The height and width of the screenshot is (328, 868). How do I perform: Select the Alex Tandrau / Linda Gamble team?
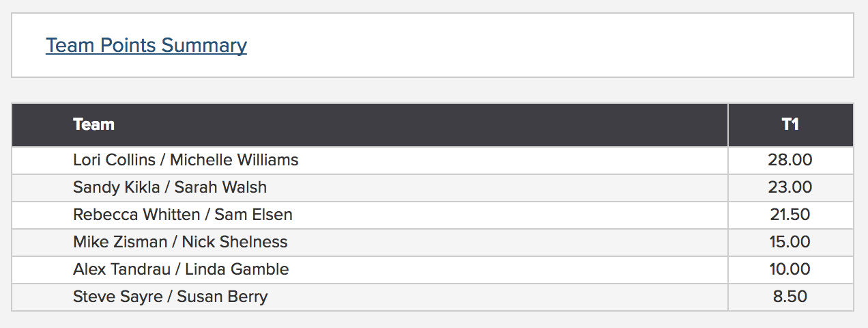(x=181, y=269)
